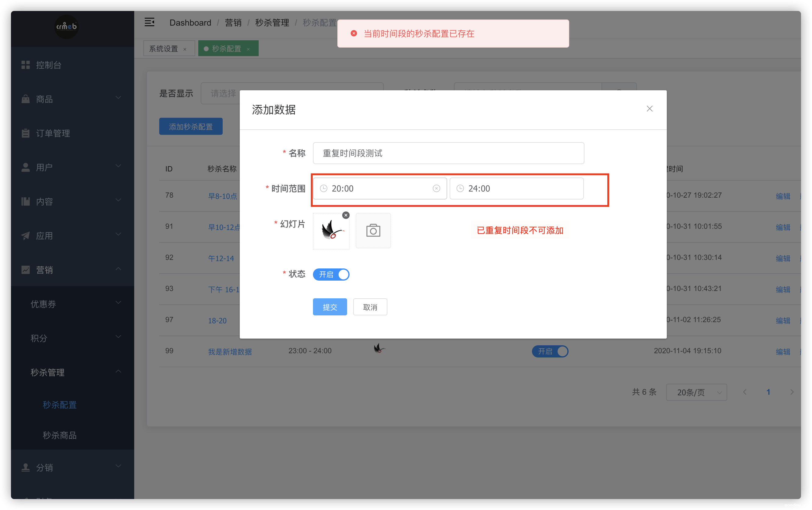
Task: Click the 名称 name input field
Action: point(448,153)
